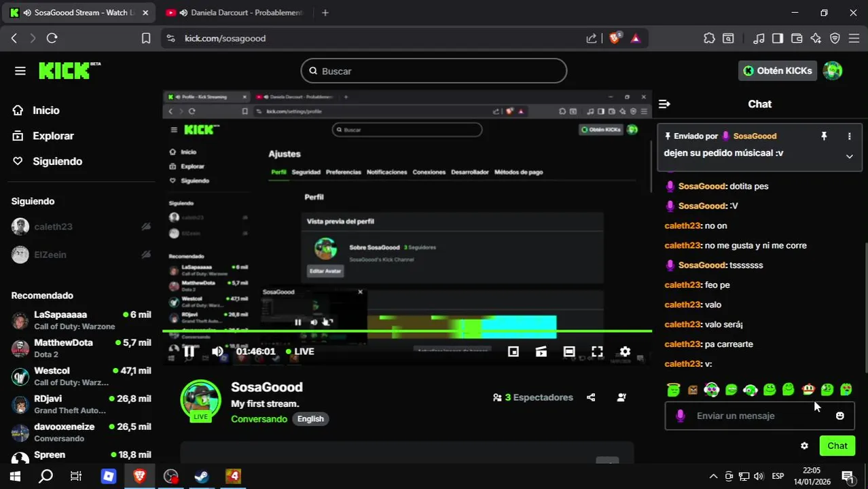This screenshot has height=489, width=868.
Task: Click the Brave Shields lion icon
Action: (x=615, y=39)
